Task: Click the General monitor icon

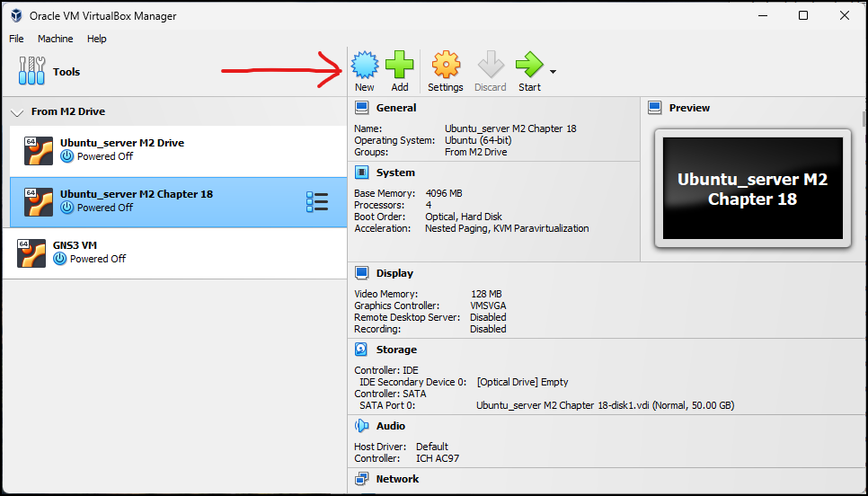Action: point(362,108)
